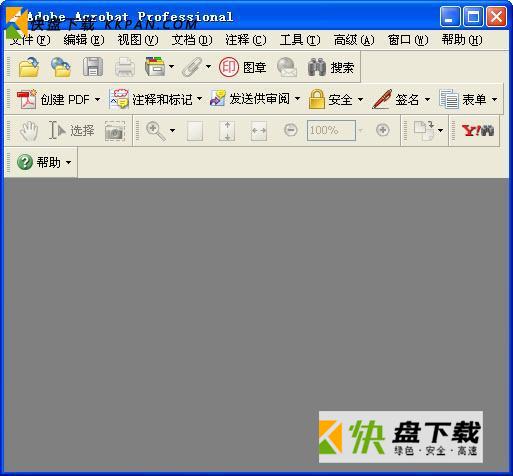Open the Organizer dropdown arrow
Viewport: 513px width, 476px height.
[171, 67]
